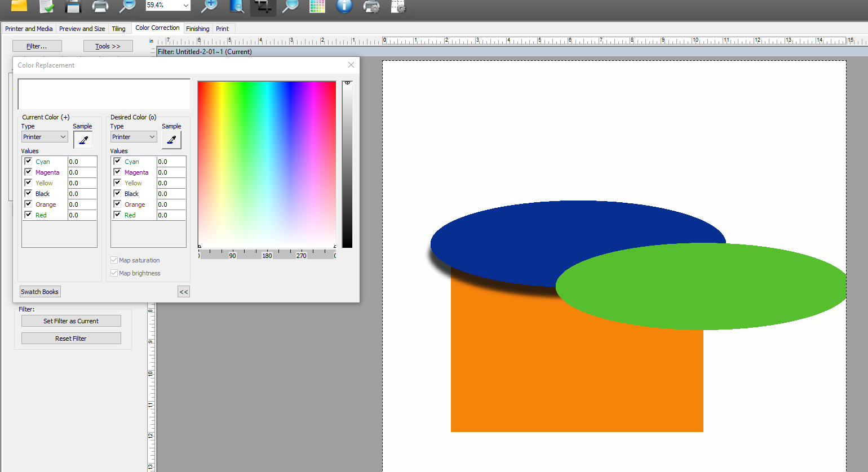868x472 pixels.
Task: Uncheck Orange under Current Color
Action: tap(28, 204)
